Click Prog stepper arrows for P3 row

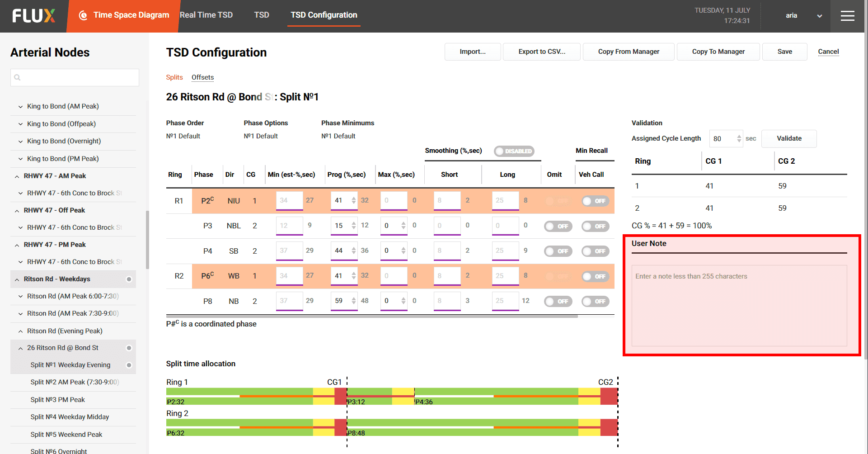pyautogui.click(x=353, y=225)
